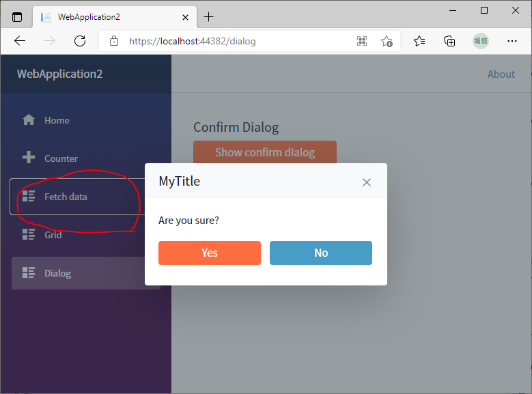Add this page to favorites
This screenshot has width=532, height=394.
(387, 41)
